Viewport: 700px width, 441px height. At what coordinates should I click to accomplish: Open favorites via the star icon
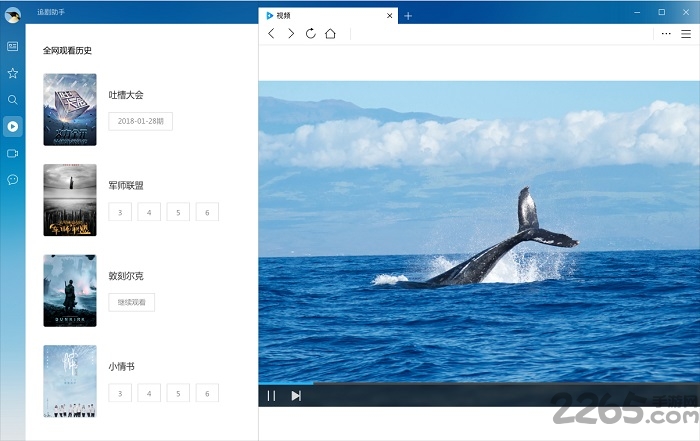pyautogui.click(x=12, y=73)
